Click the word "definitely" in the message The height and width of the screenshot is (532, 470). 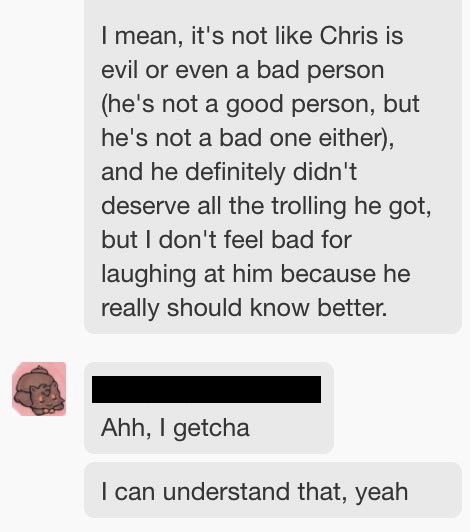point(235,172)
